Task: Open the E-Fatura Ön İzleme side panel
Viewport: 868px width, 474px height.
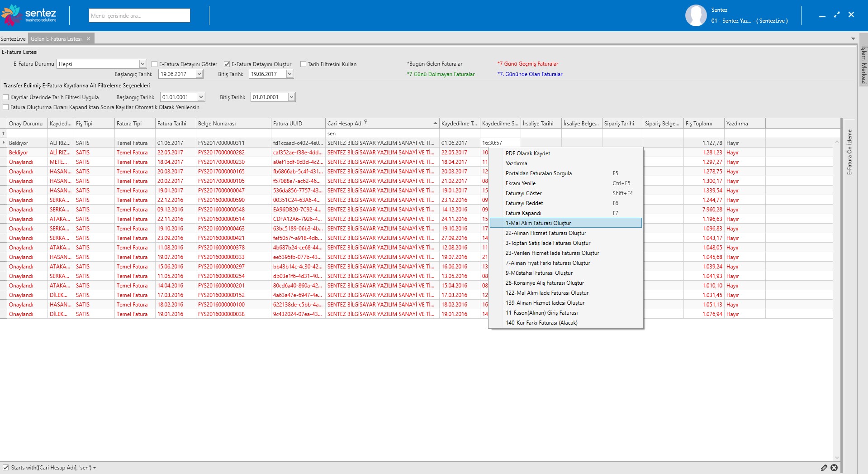Action: pyautogui.click(x=849, y=152)
